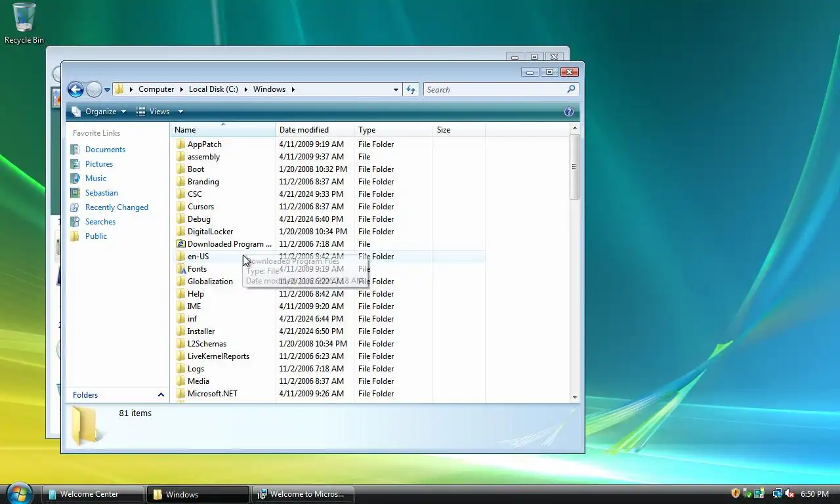
Task: Select the Installer folder name
Action: (x=201, y=331)
